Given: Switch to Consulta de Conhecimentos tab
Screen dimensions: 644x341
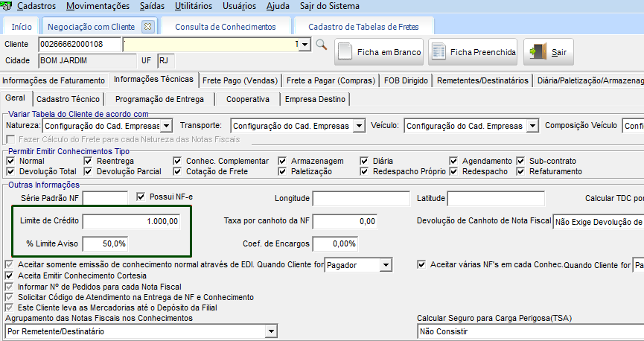Looking at the screenshot, I should [226, 27].
